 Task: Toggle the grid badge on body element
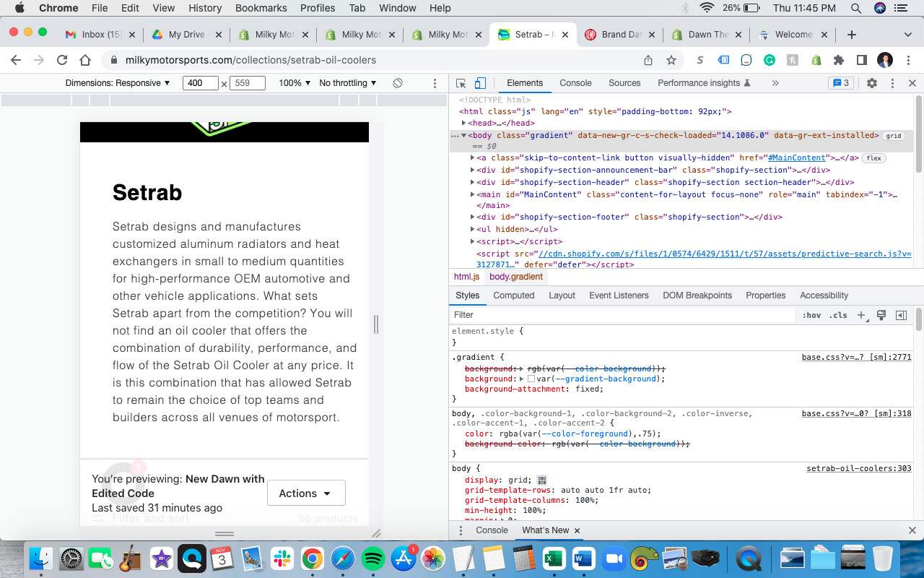pyautogui.click(x=894, y=135)
